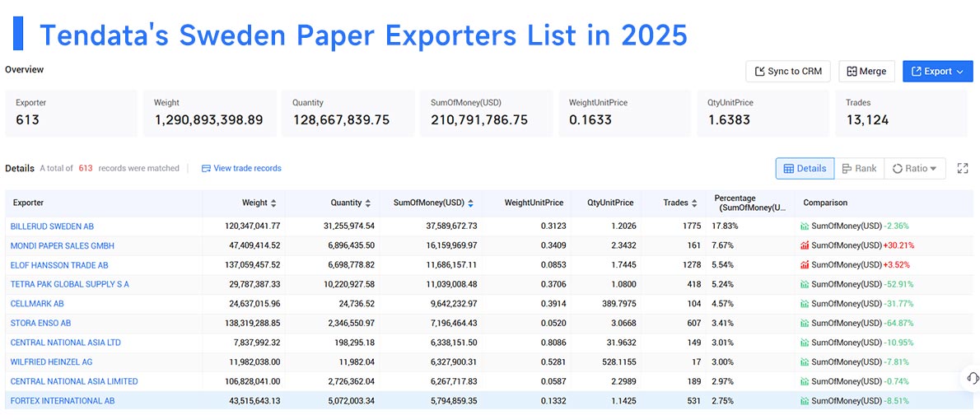This screenshot has height=420, width=980.
Task: Switch to the Details view tab
Action: click(x=805, y=168)
